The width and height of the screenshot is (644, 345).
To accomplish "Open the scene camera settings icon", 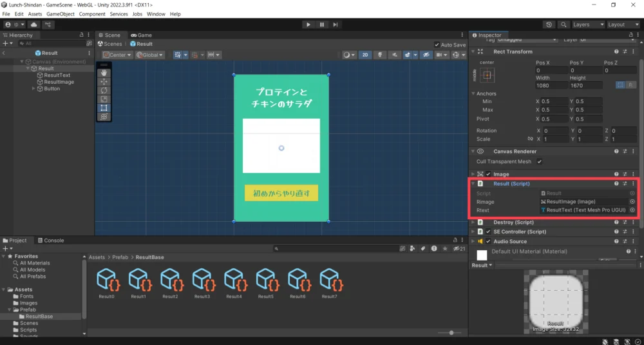I will (x=439, y=55).
